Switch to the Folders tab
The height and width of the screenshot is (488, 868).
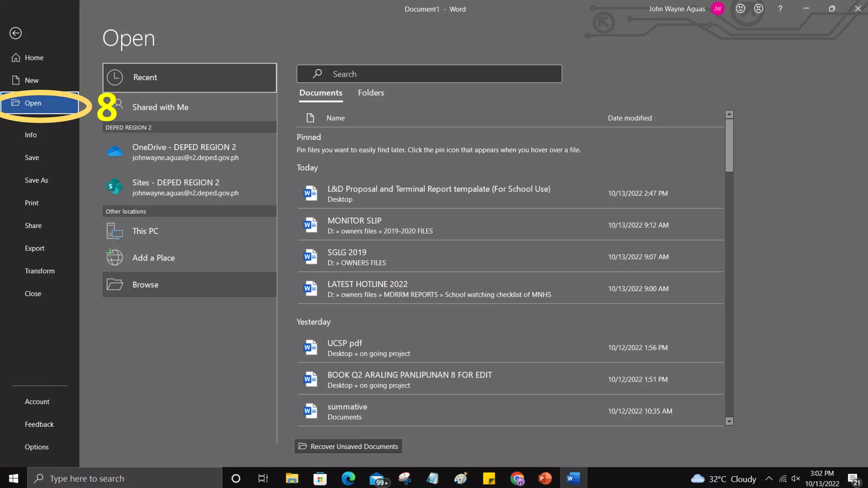pos(371,93)
